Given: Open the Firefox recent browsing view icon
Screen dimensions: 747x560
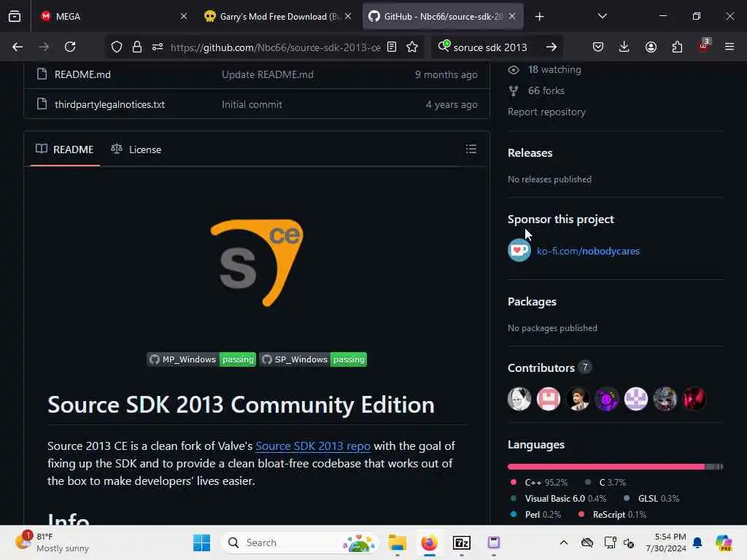Looking at the screenshot, I should (x=15, y=16).
